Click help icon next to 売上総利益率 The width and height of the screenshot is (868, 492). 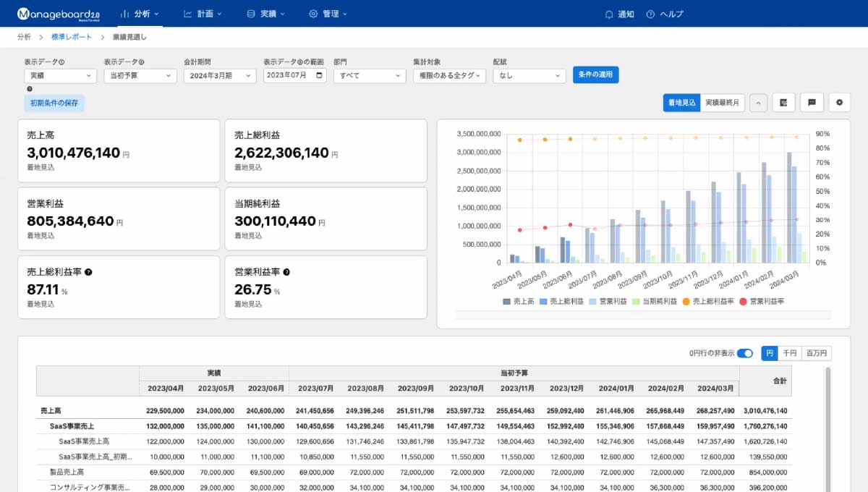[88, 272]
